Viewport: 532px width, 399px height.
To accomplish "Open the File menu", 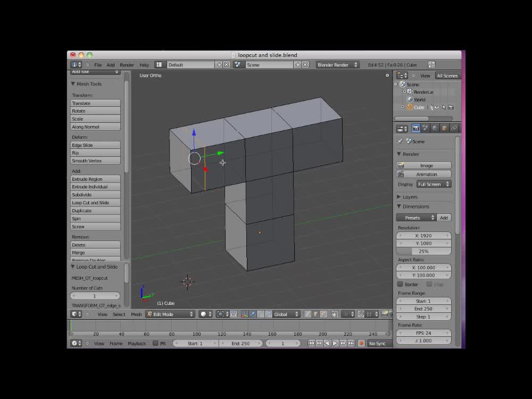I will [98, 65].
